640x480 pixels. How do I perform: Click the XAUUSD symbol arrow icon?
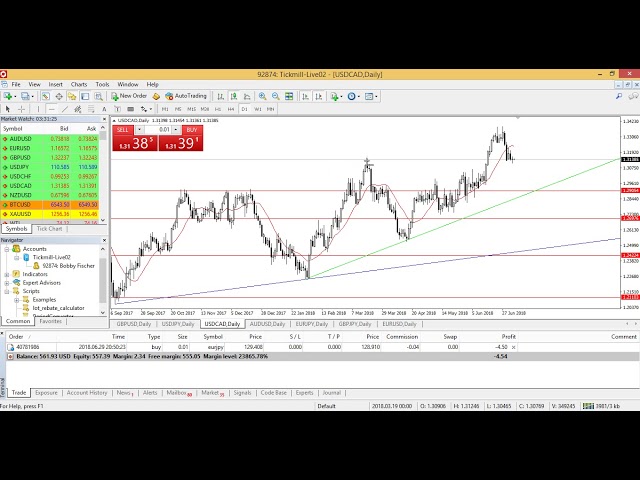pos(5,213)
